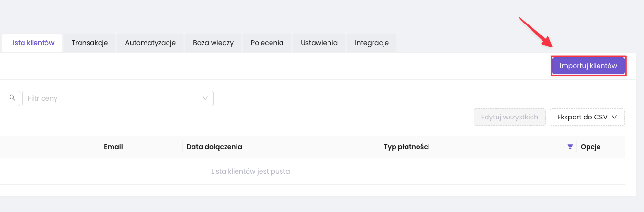
Task: Click the empty list message row
Action: pyautogui.click(x=250, y=171)
